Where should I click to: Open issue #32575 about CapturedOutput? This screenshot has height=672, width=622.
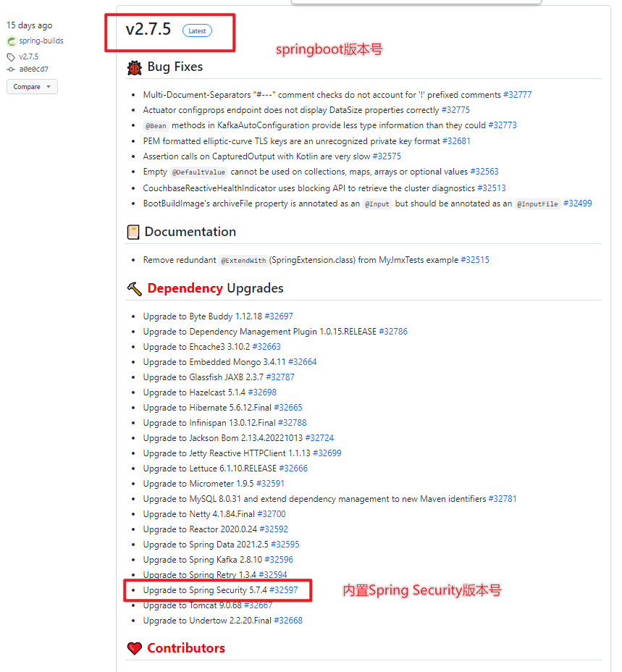(387, 156)
